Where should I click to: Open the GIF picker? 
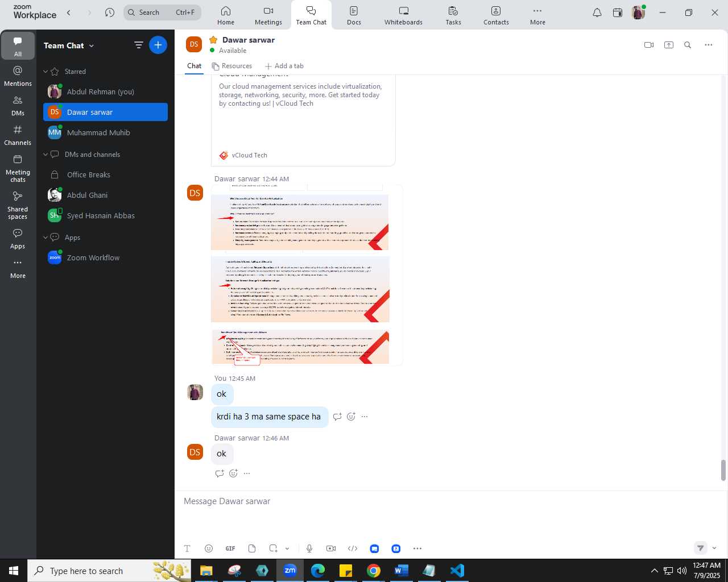230,548
